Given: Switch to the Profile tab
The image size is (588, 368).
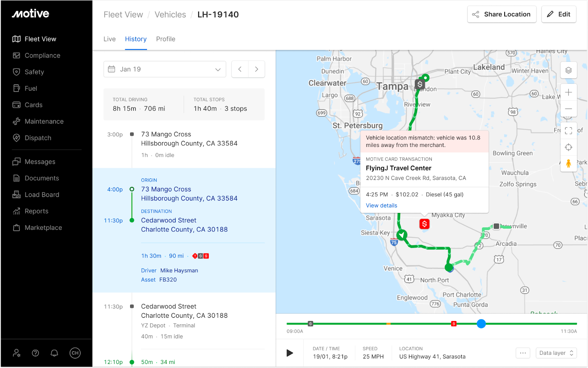Looking at the screenshot, I should coord(166,39).
